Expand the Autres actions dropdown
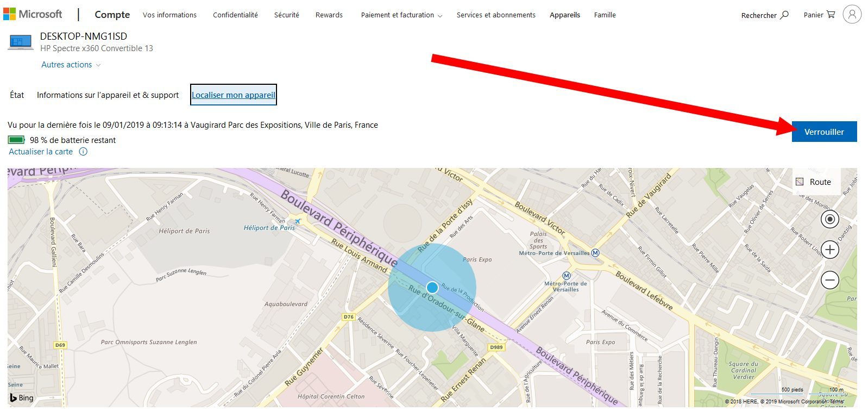Image resolution: width=868 pixels, height=417 pixels. tap(71, 65)
